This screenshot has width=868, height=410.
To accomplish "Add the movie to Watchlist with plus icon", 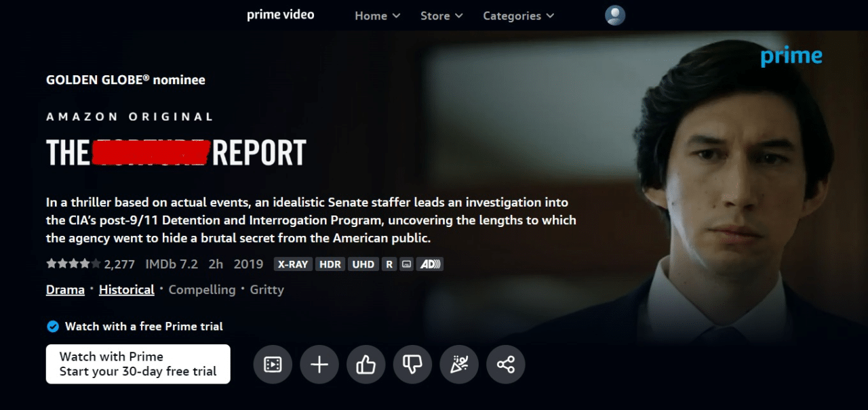I will pos(319,365).
